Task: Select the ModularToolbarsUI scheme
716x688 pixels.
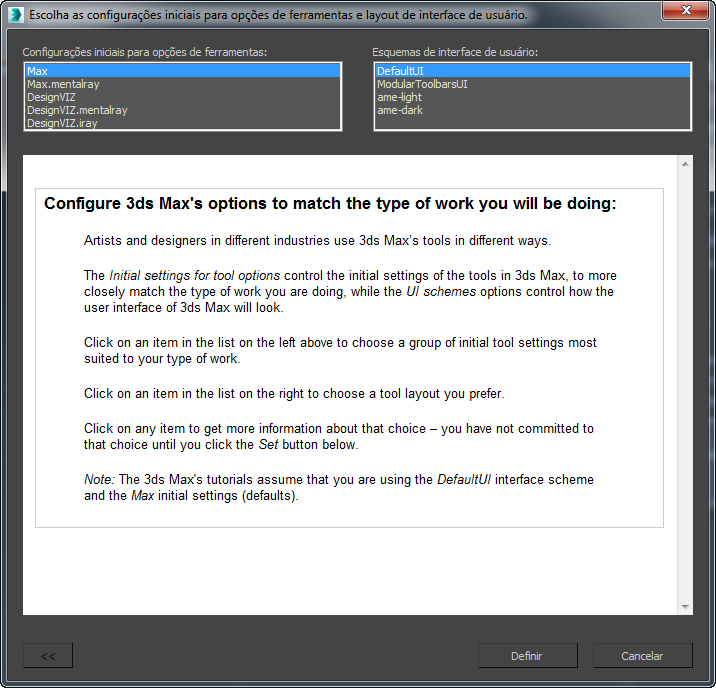Action: (x=532, y=84)
